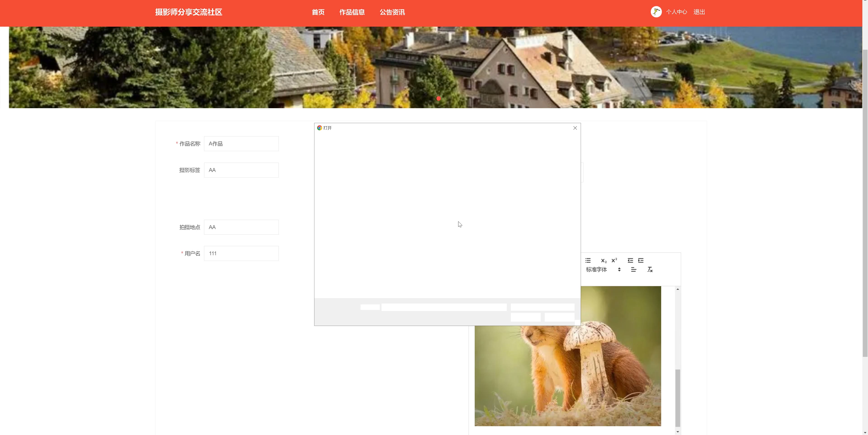The height and width of the screenshot is (435, 868).
Task: Apply superscript formatting in editor toolbar
Action: point(614,260)
